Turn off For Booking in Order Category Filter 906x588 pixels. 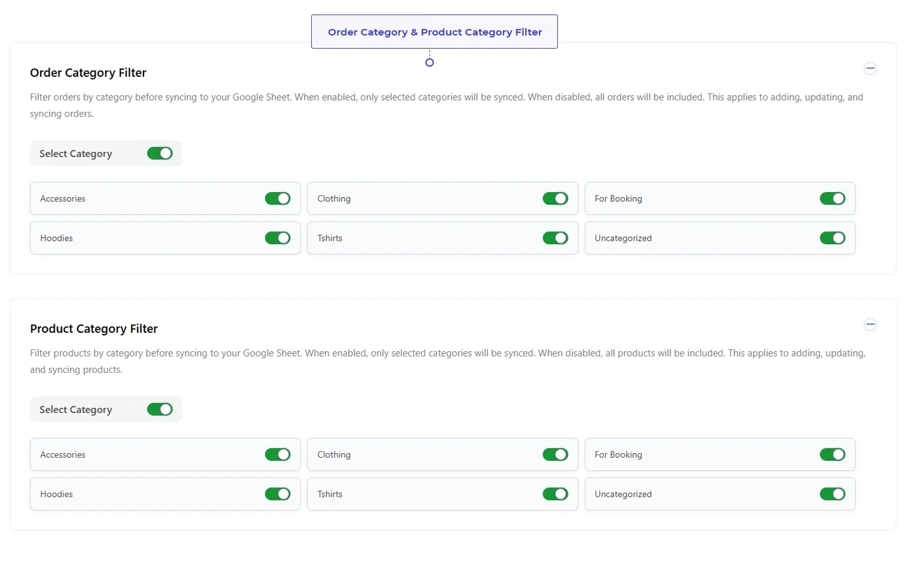pos(832,199)
